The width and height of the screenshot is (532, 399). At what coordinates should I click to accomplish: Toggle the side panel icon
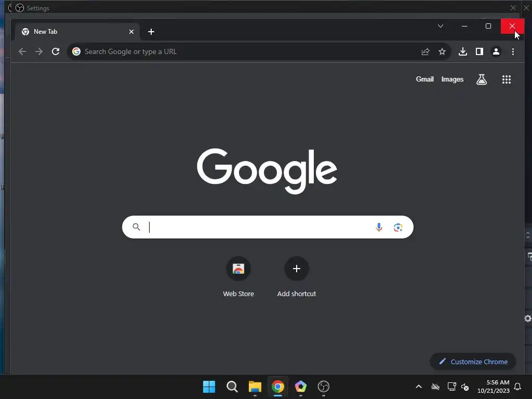tap(480, 51)
